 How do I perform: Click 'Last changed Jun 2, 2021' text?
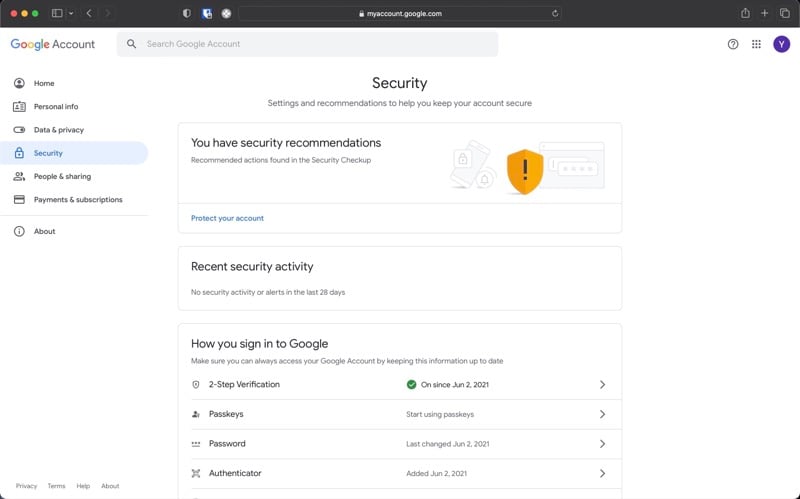[x=447, y=444]
